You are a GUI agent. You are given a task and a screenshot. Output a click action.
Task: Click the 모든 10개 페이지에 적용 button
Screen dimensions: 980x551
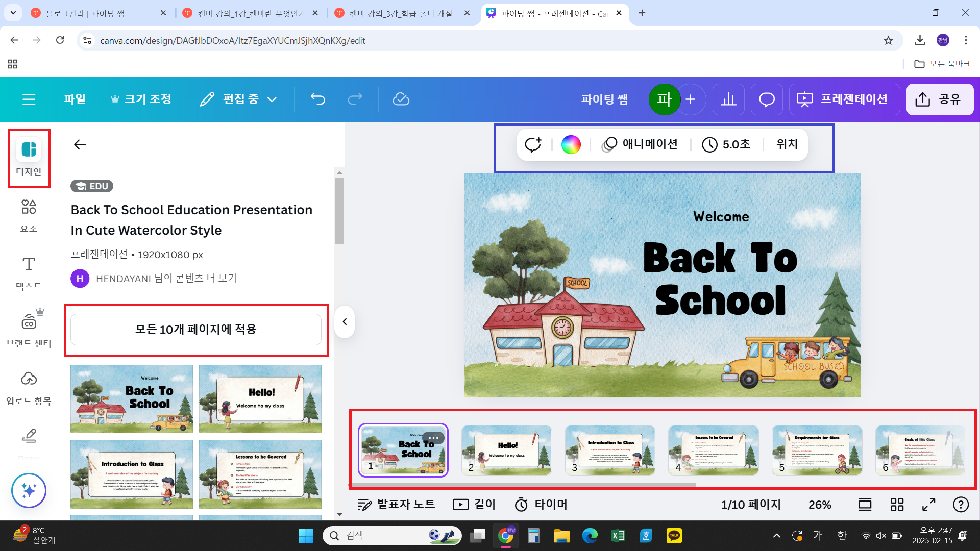click(x=196, y=329)
